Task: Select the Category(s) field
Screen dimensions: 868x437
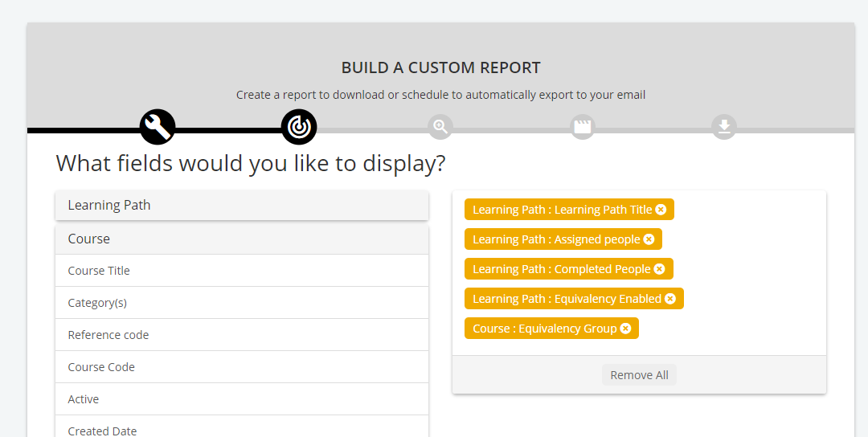Action: click(242, 303)
